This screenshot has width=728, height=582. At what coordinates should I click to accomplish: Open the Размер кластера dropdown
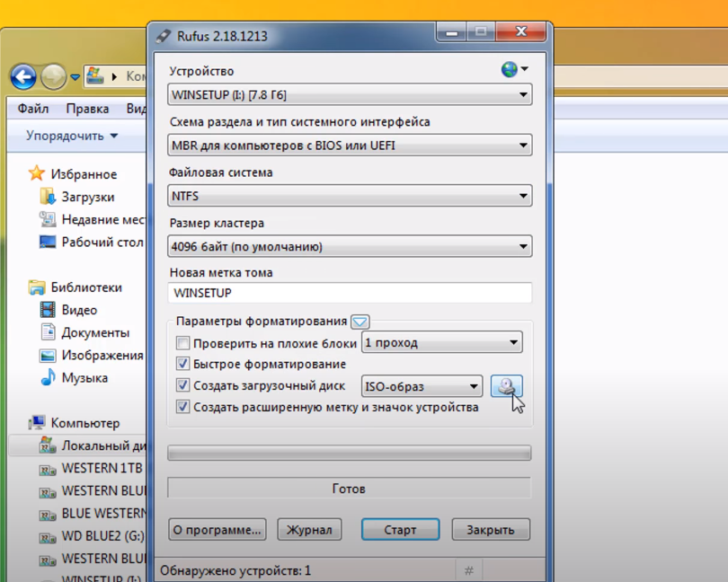pyautogui.click(x=350, y=246)
